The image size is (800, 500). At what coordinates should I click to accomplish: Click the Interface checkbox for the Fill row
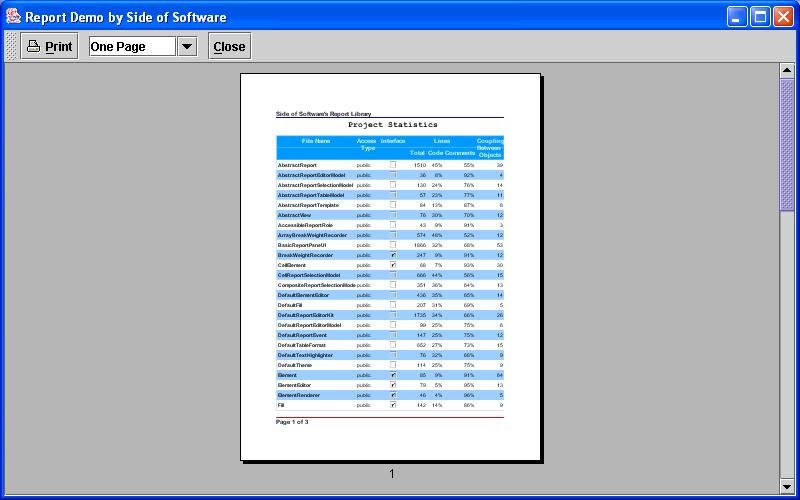coord(393,405)
